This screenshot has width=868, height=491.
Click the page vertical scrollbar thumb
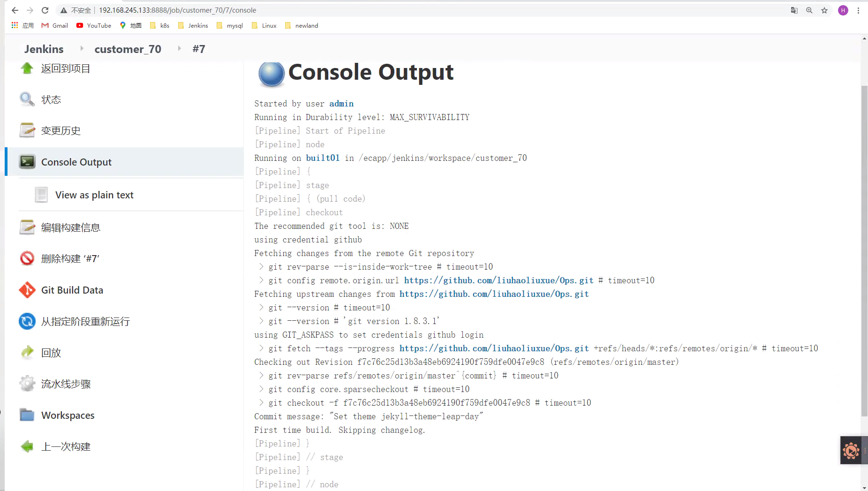point(864,251)
